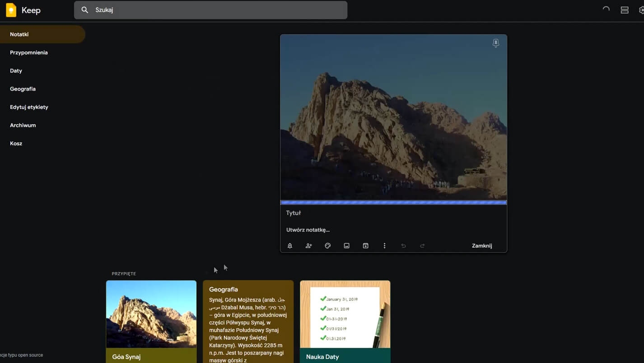Toggle pin on the open note
The width and height of the screenshot is (644, 363).
(495, 43)
